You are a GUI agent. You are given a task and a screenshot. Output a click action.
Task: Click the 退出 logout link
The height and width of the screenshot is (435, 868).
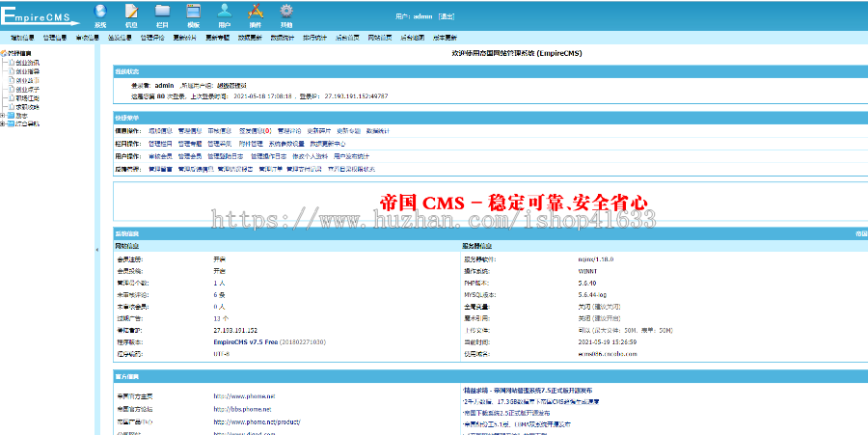coord(447,16)
